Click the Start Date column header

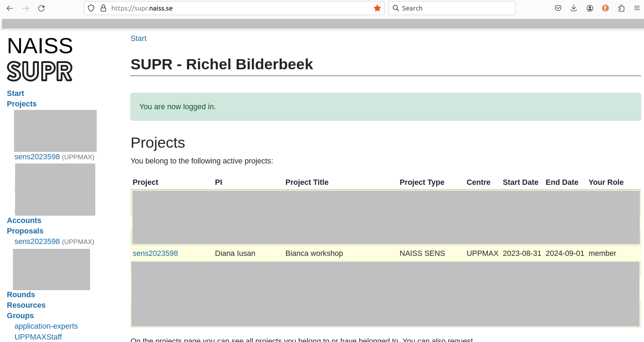point(521,182)
